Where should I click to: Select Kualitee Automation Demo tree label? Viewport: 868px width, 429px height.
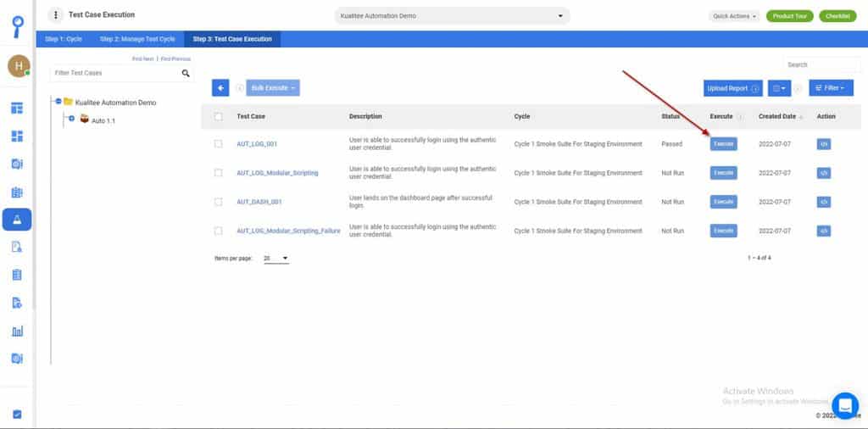(x=115, y=103)
